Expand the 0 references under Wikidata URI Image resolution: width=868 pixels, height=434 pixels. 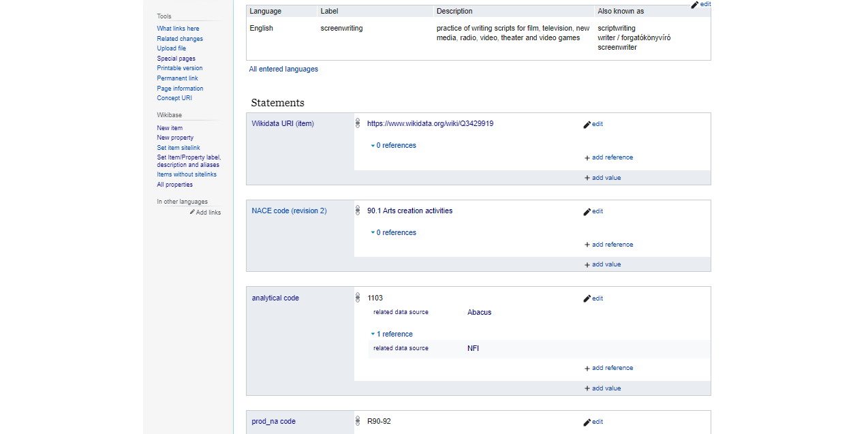pyautogui.click(x=395, y=146)
